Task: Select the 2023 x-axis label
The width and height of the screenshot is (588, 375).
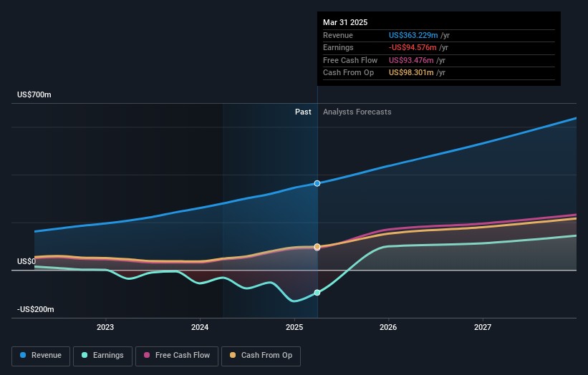Action: point(105,328)
